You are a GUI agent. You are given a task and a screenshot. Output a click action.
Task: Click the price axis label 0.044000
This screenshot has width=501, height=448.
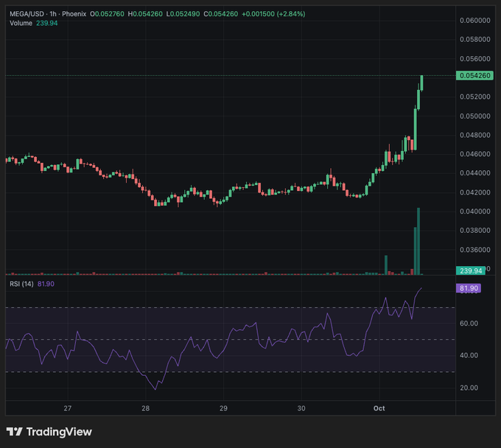[474, 173]
